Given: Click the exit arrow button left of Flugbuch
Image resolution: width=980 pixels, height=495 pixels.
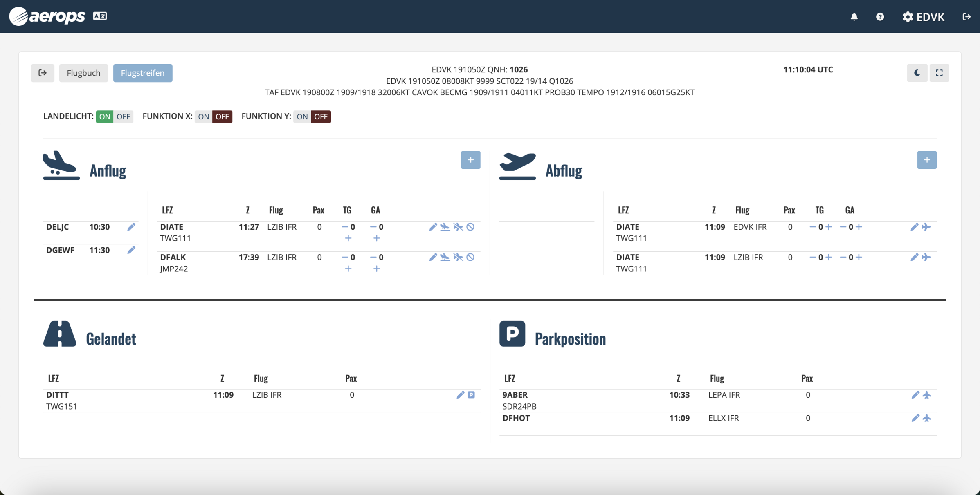Looking at the screenshot, I should tap(43, 73).
